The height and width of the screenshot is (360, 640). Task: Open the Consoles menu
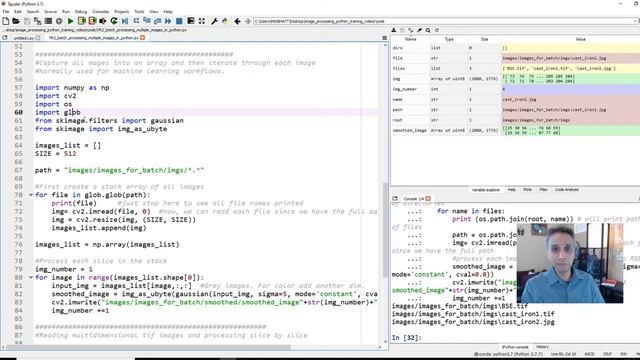(100, 11)
